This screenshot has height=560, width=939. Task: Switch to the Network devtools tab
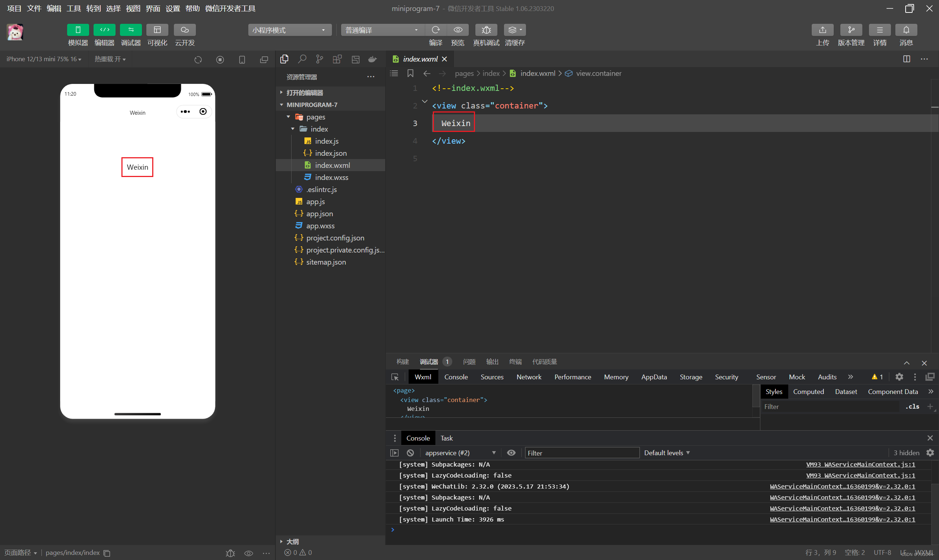point(529,377)
